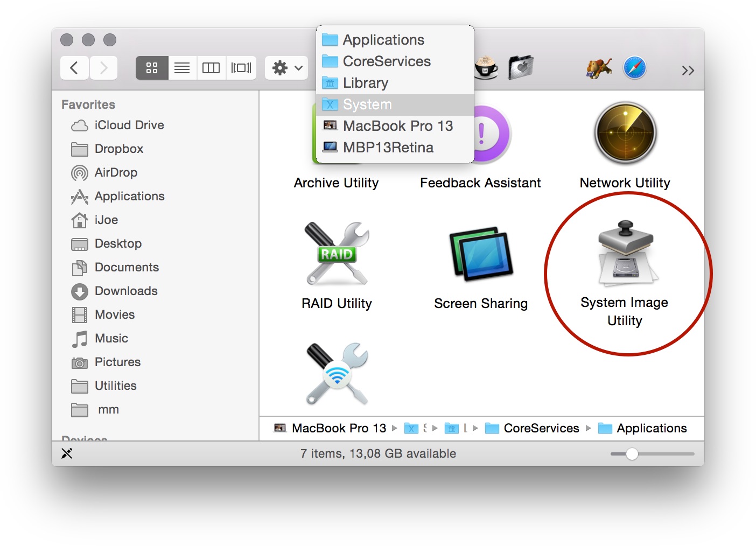Click the coffee cup toolbar icon
The width and height of the screenshot is (756, 546).
pos(486,68)
